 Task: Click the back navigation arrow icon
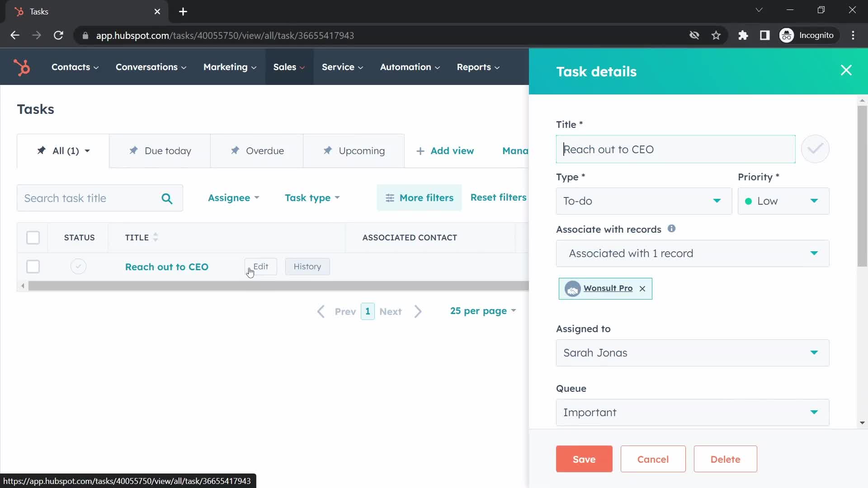coord(15,35)
